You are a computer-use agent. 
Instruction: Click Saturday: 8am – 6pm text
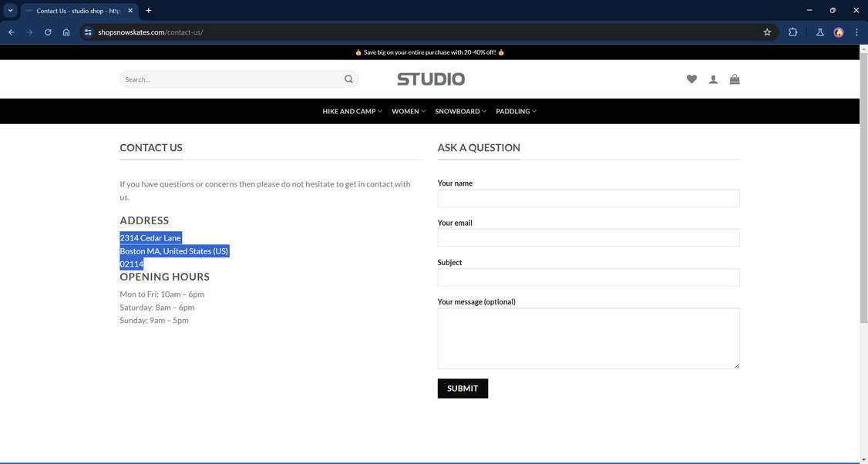coord(157,308)
